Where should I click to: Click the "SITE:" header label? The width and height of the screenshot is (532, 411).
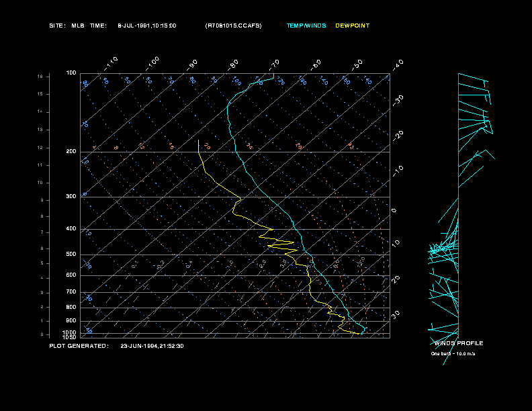(x=57, y=26)
